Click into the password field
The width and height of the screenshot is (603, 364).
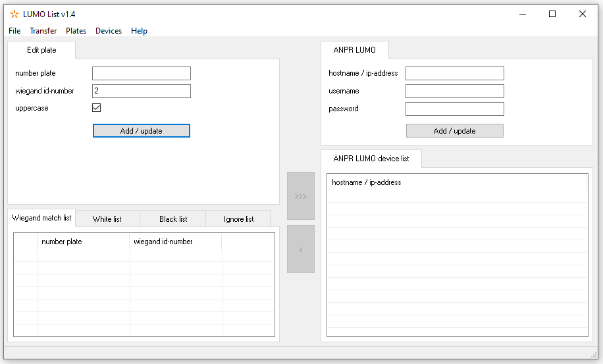(x=455, y=109)
